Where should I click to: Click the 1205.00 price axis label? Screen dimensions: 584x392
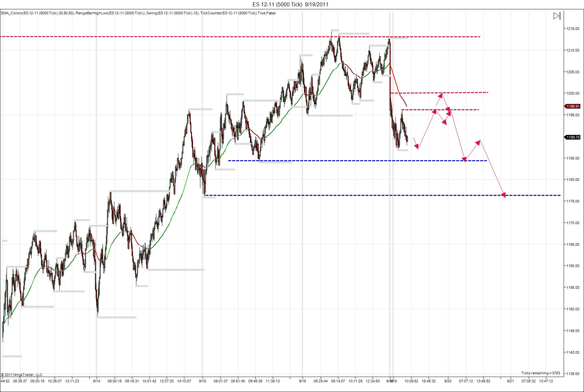[573, 72]
